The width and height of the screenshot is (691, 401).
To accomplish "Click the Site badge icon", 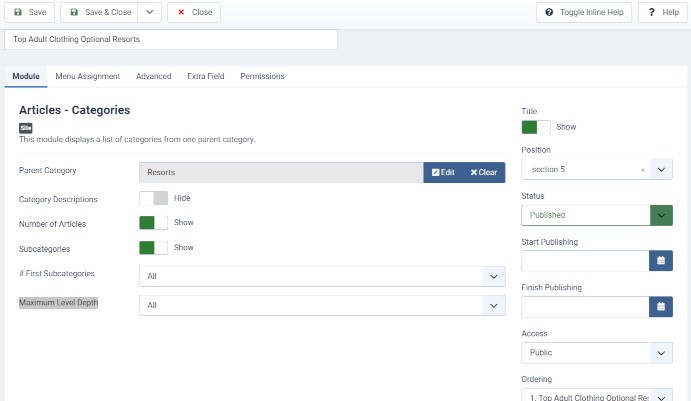I will click(x=26, y=128).
